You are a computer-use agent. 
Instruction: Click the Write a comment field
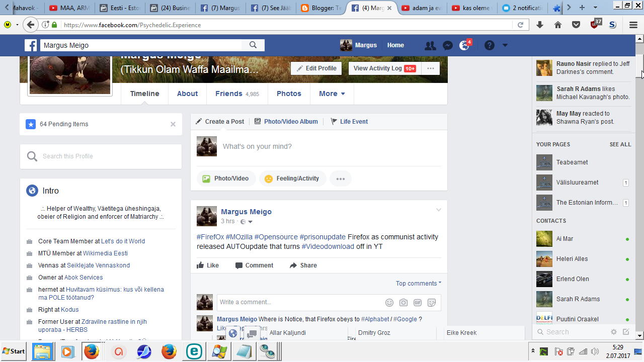[x=299, y=302]
